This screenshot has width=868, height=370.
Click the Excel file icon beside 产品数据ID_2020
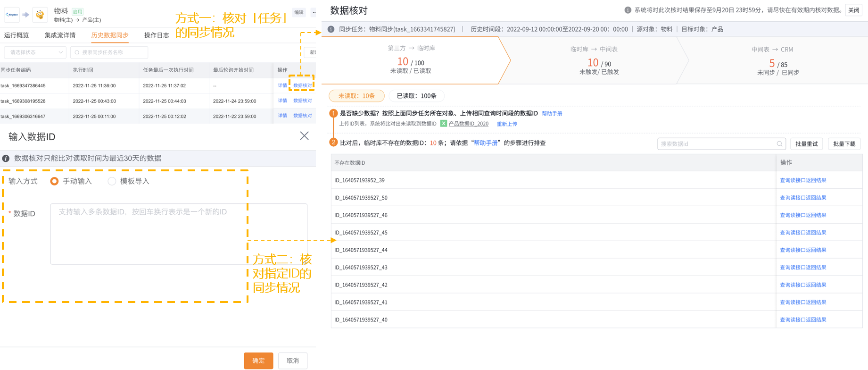(x=444, y=124)
